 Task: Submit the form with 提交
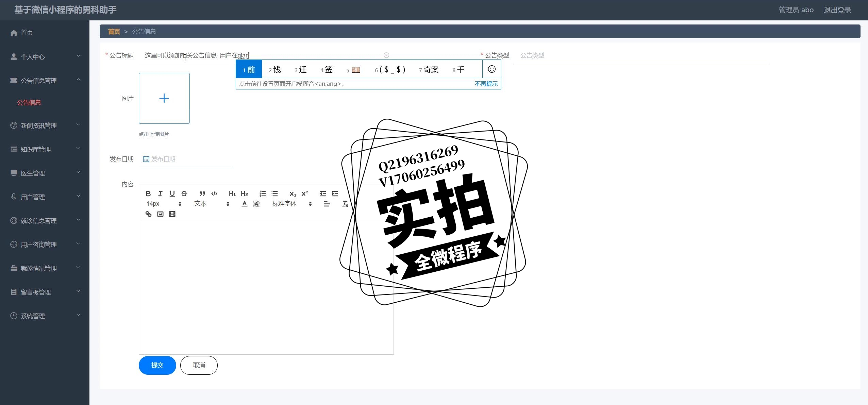pos(157,365)
